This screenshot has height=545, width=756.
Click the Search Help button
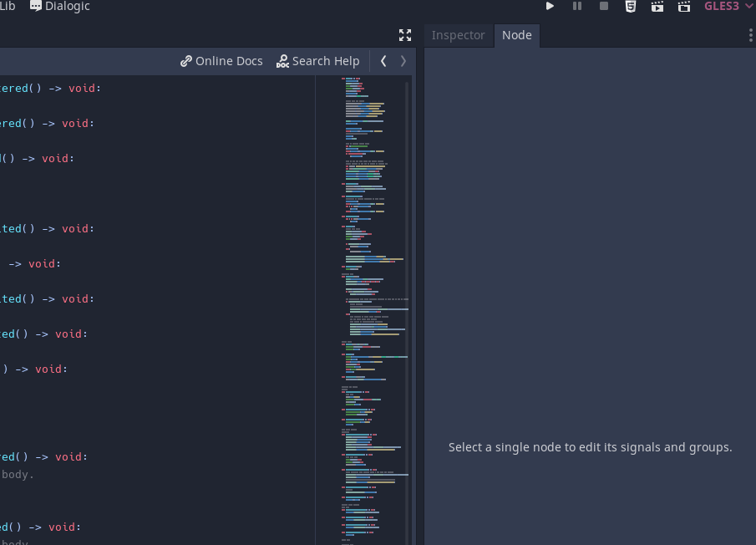click(x=317, y=60)
